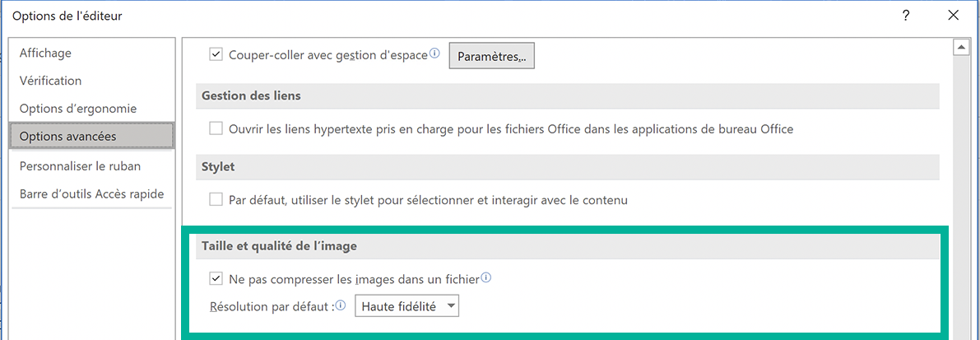
Task: Open the Affichage category
Action: click(x=45, y=53)
